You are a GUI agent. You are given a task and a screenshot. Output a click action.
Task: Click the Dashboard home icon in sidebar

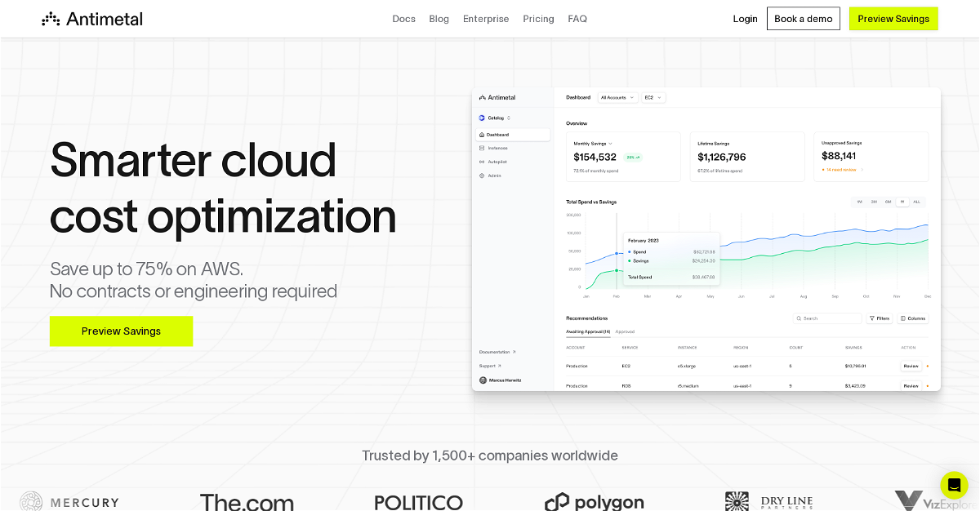(482, 135)
